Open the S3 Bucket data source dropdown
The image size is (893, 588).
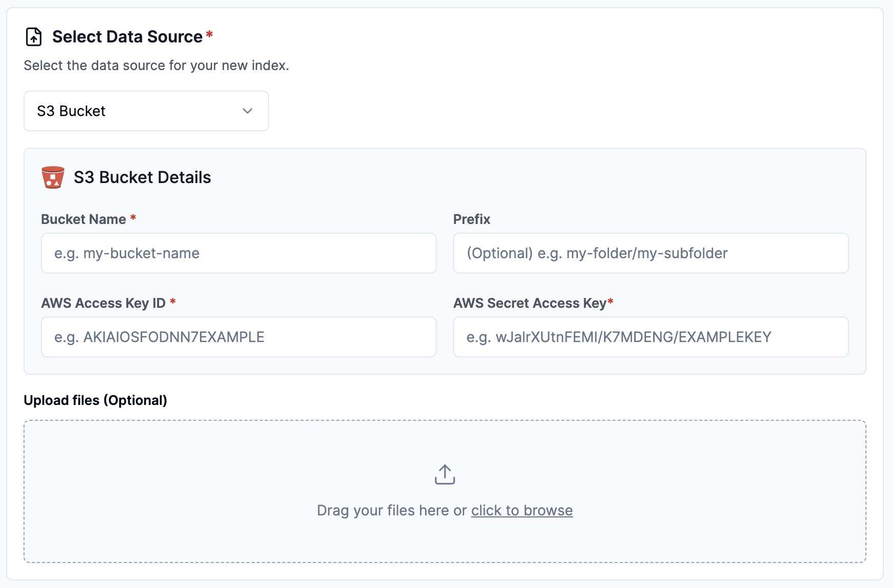146,111
